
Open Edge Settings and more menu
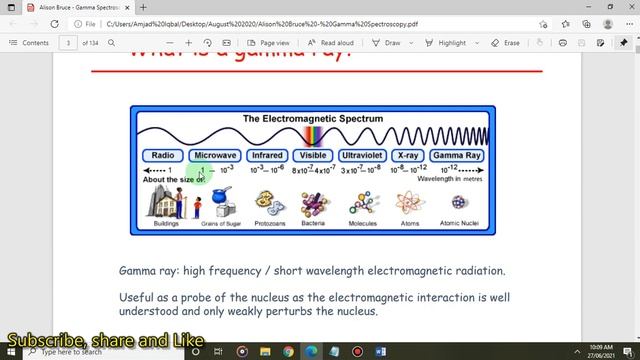629,24
